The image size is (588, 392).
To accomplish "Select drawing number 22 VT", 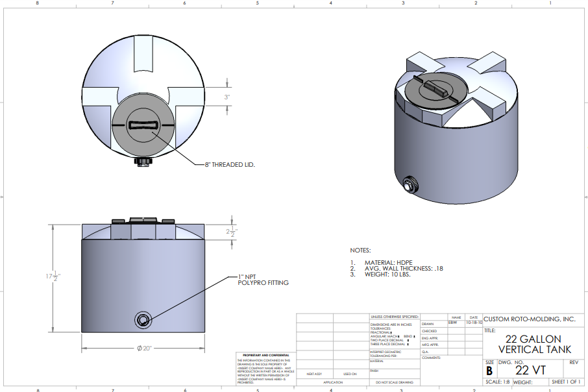I will coord(530,370).
